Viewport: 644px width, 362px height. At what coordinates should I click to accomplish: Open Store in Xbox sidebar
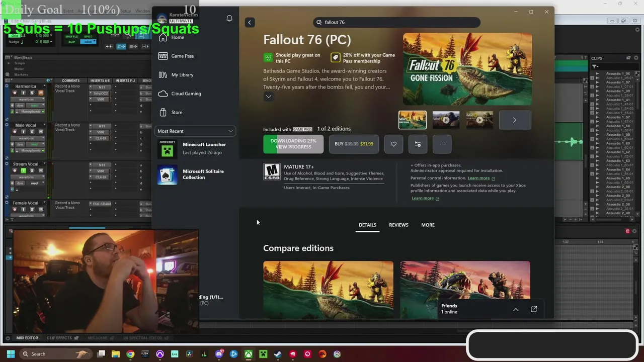[x=171, y=112]
